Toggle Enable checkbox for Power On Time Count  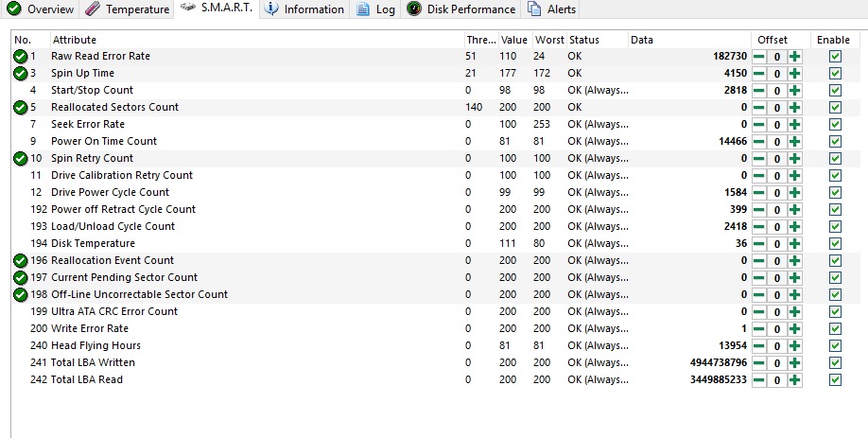tap(835, 142)
